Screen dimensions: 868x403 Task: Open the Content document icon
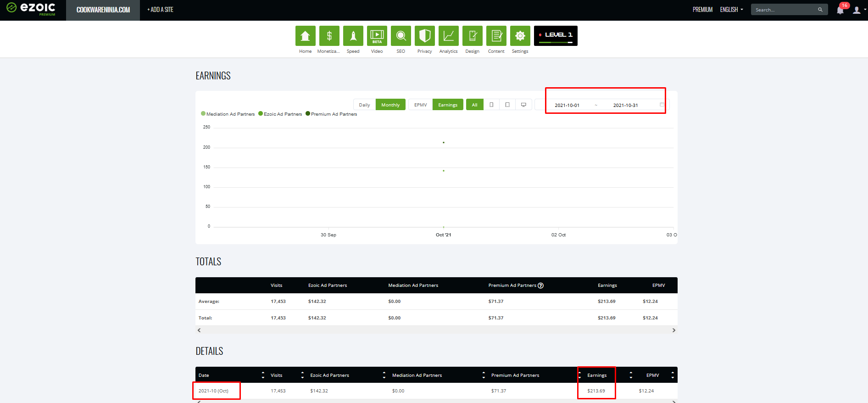tap(496, 36)
